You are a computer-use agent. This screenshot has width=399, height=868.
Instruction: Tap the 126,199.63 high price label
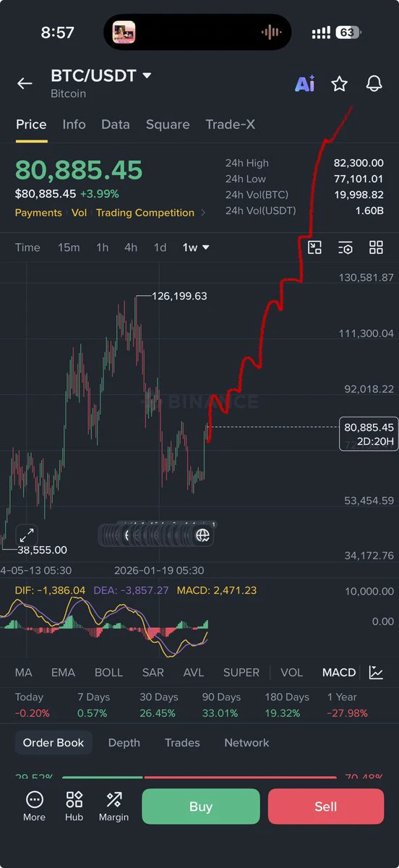tap(180, 296)
